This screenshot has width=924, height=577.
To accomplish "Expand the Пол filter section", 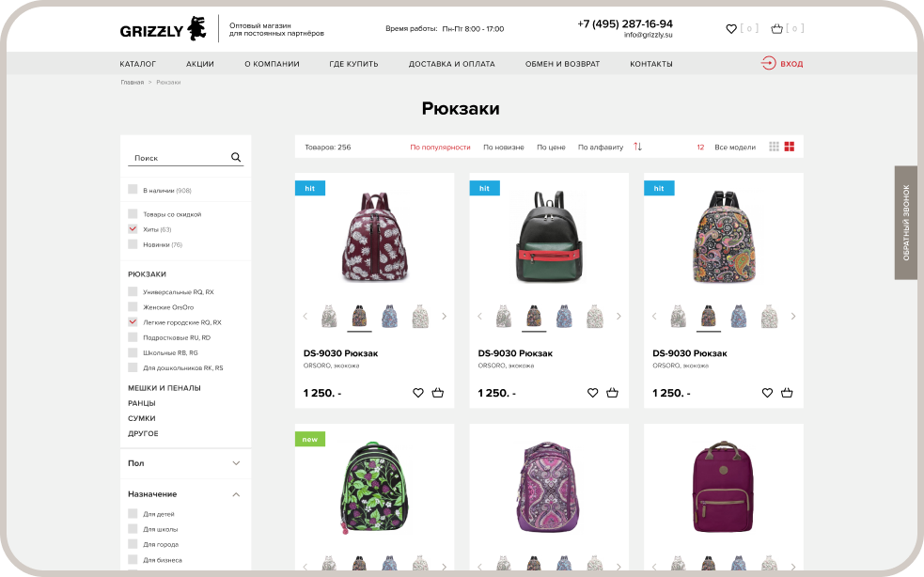I will [236, 463].
